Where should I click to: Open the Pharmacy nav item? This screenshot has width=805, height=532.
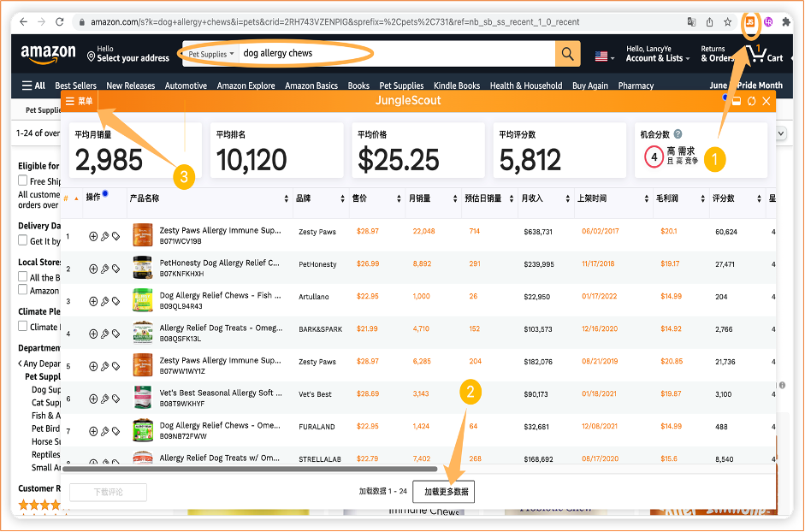click(636, 86)
